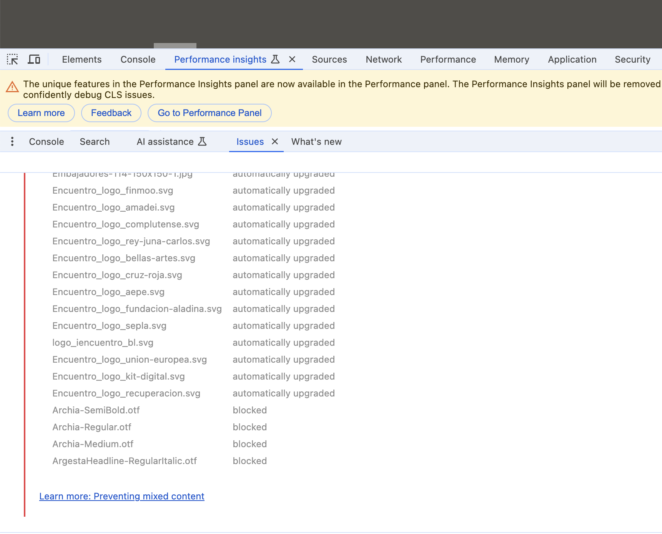Open the Memory tab

click(511, 60)
